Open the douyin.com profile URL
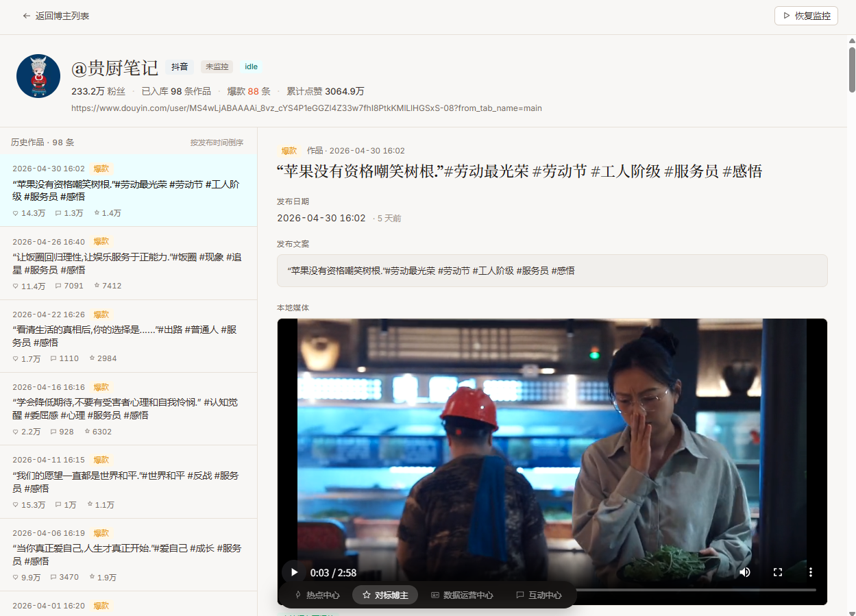Viewport: 856px width, 616px height. coord(306,108)
